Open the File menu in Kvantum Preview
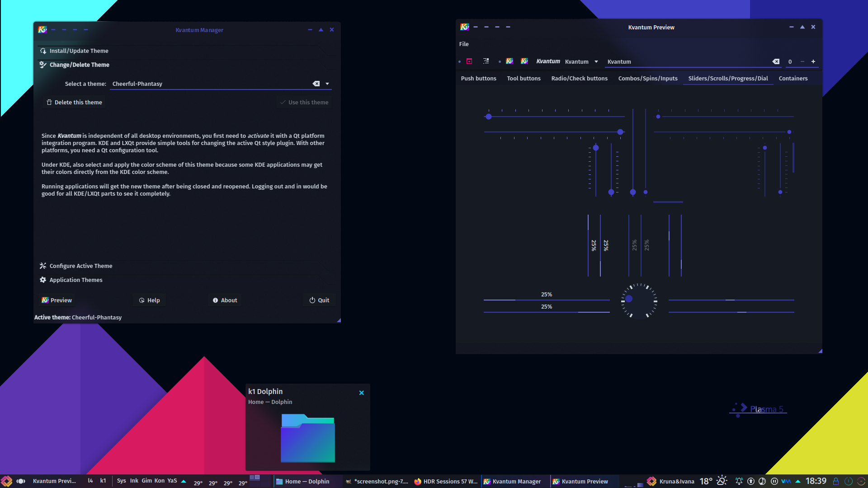 coord(464,44)
